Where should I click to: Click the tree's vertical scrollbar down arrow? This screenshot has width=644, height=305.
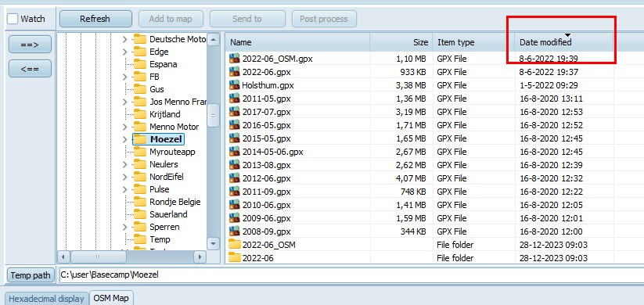pos(213,243)
